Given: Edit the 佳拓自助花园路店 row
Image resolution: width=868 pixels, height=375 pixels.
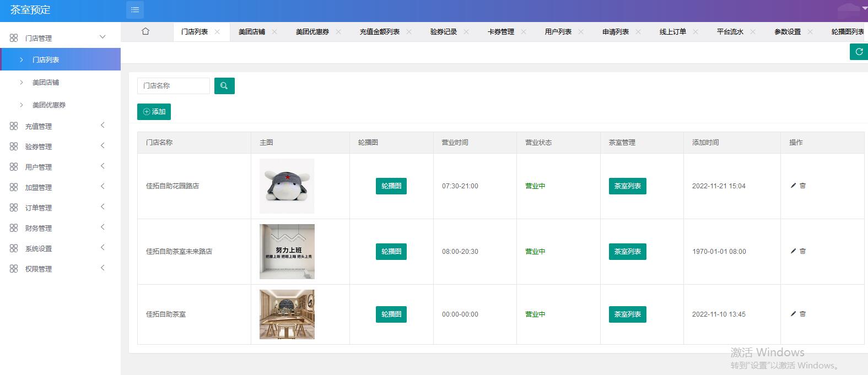Looking at the screenshot, I should (x=793, y=186).
